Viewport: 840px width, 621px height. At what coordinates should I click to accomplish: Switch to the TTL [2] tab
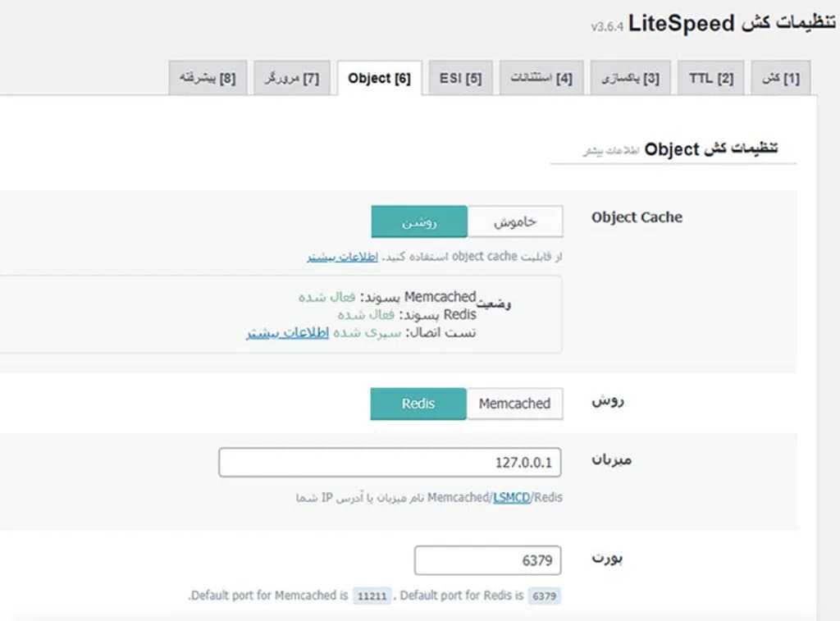(711, 80)
